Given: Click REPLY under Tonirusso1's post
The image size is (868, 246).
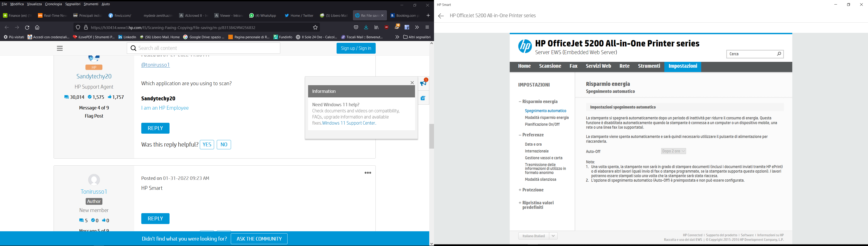Looking at the screenshot, I should pyautogui.click(x=155, y=218).
